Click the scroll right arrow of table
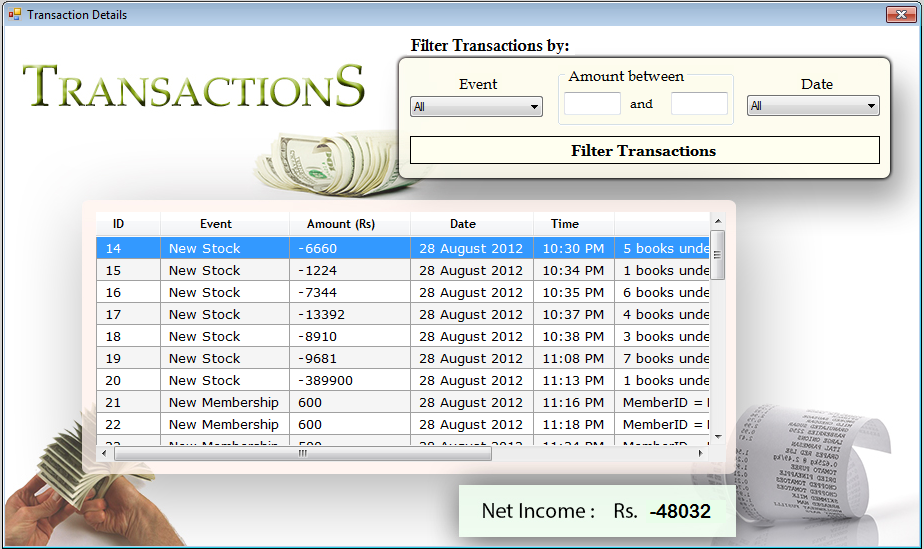This screenshot has width=924, height=549. [x=700, y=453]
